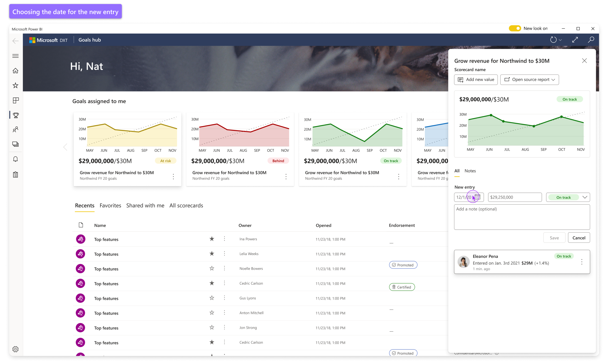Click the Certified badge on Cedric Carlson row

pos(402,287)
